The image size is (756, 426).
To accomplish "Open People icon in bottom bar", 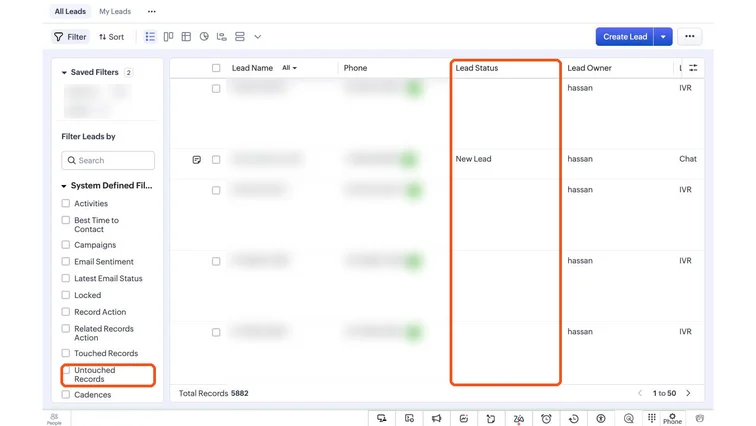I will pyautogui.click(x=54, y=419).
